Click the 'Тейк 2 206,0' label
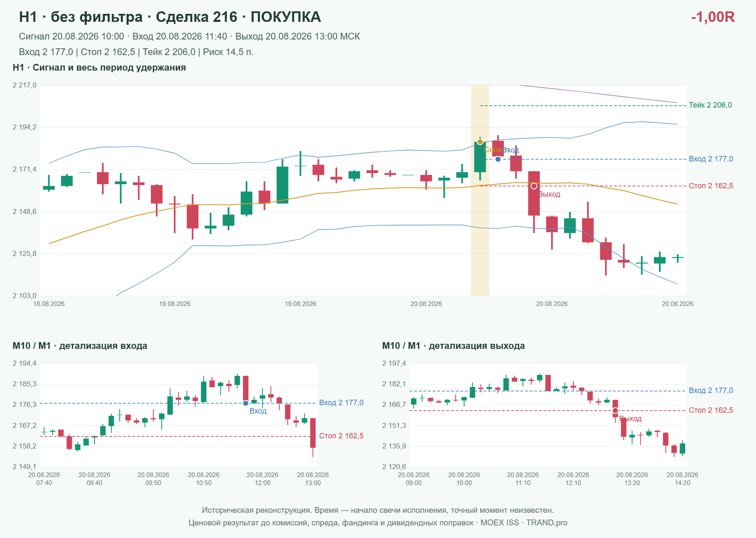This screenshot has width=756, height=538. click(710, 105)
